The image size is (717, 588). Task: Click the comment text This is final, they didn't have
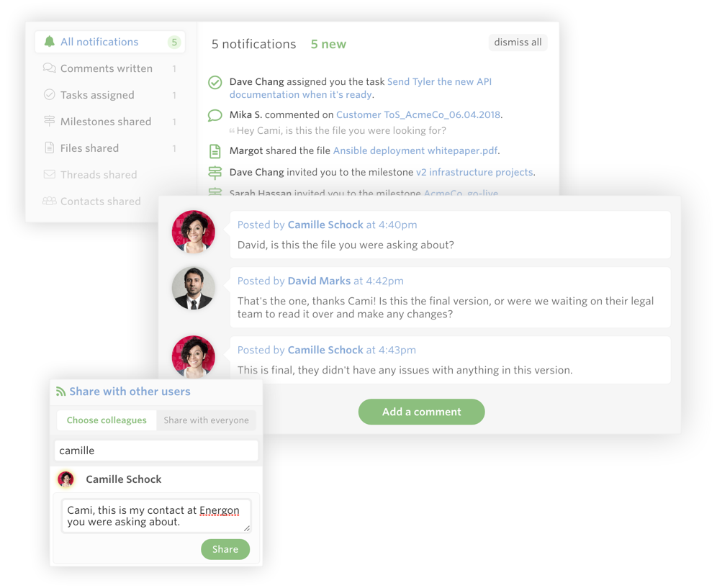point(405,371)
